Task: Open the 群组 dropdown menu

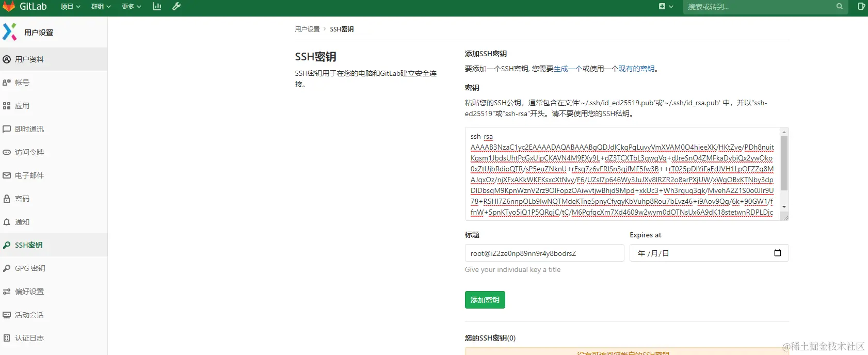Action: 101,7
